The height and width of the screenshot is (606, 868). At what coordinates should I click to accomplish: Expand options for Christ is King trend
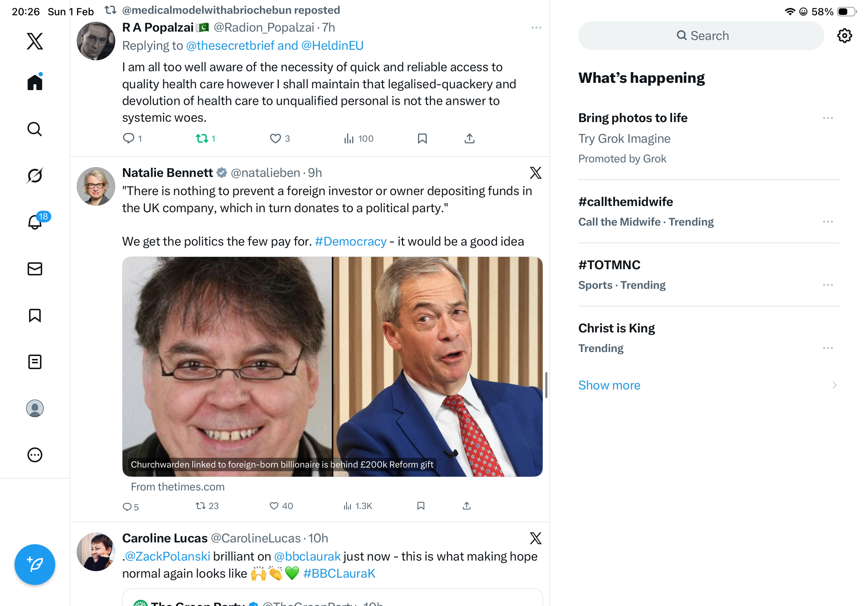pyautogui.click(x=828, y=348)
